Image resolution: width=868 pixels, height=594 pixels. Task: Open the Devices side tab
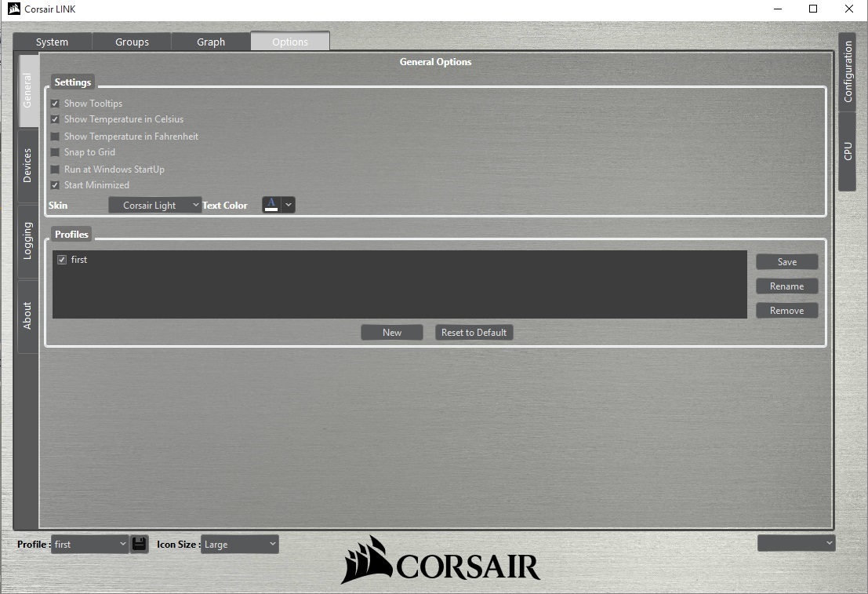(x=27, y=166)
